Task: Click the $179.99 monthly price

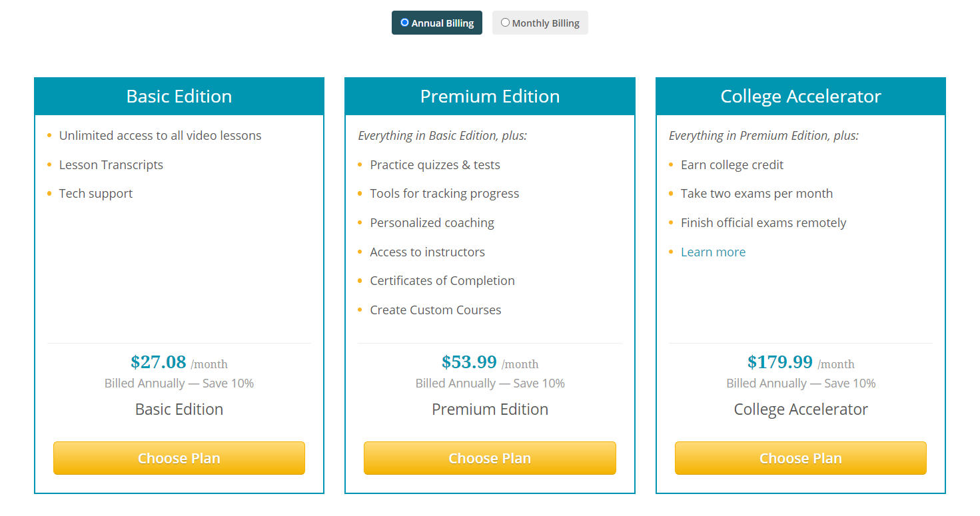Action: pos(780,362)
